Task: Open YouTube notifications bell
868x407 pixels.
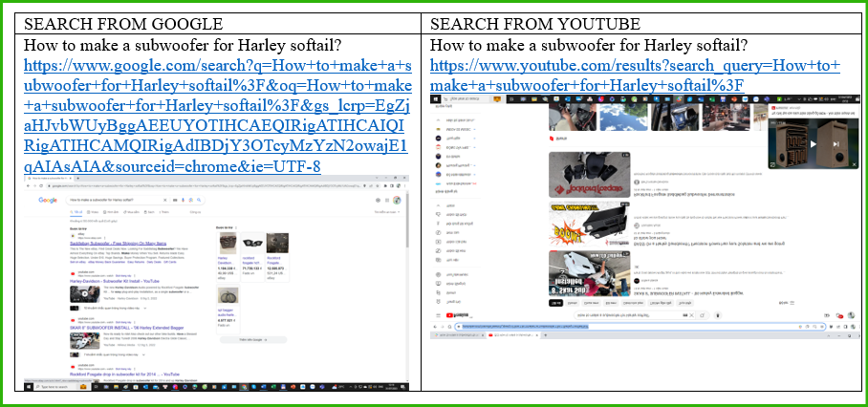Action: (839, 315)
